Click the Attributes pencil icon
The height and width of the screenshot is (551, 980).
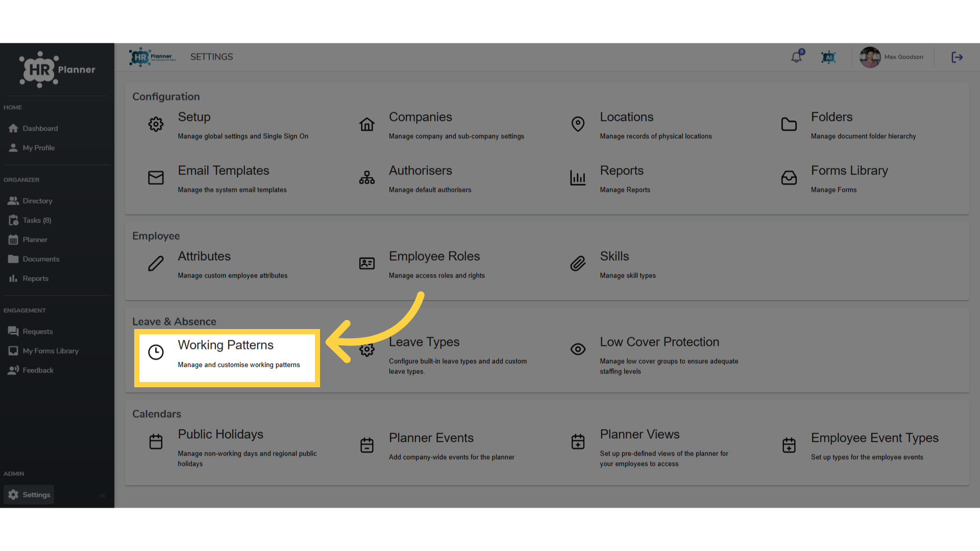156,263
